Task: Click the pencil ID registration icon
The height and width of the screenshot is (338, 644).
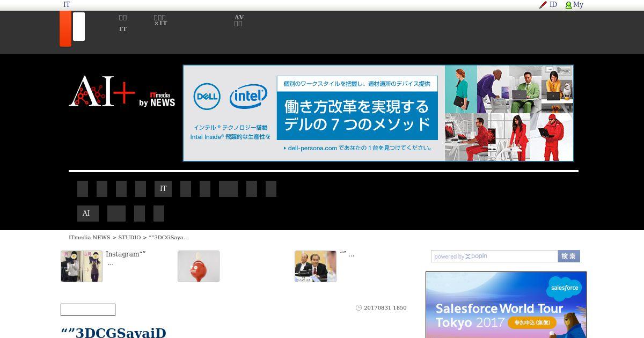Action: (x=543, y=5)
